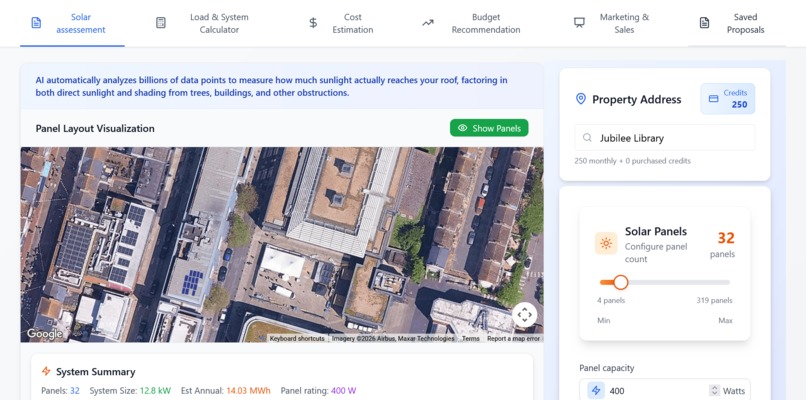
Task: Click the Credits 250 badge
Action: 727,99
